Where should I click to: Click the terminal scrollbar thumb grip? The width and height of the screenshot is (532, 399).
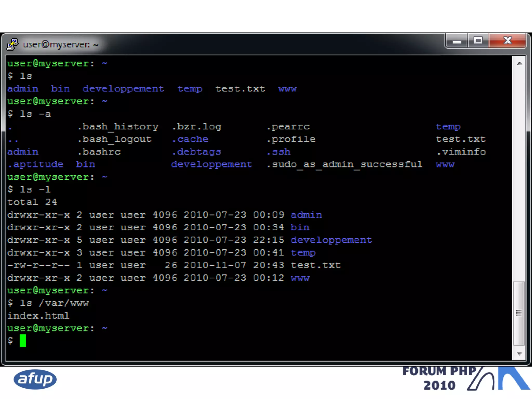519,313
